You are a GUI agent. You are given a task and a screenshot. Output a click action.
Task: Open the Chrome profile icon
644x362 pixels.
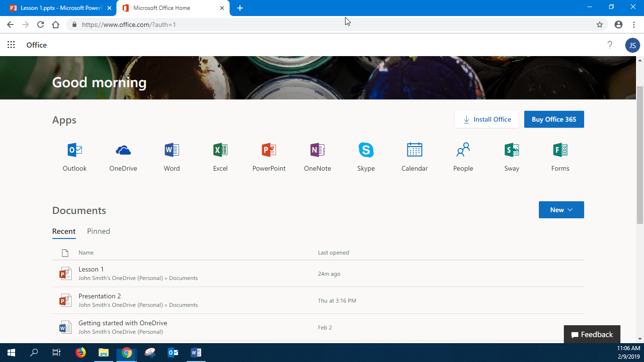619,25
